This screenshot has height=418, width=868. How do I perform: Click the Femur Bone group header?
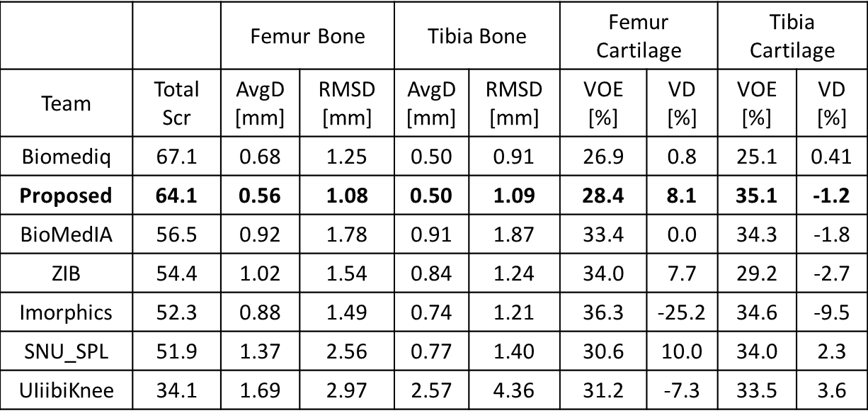click(x=307, y=37)
